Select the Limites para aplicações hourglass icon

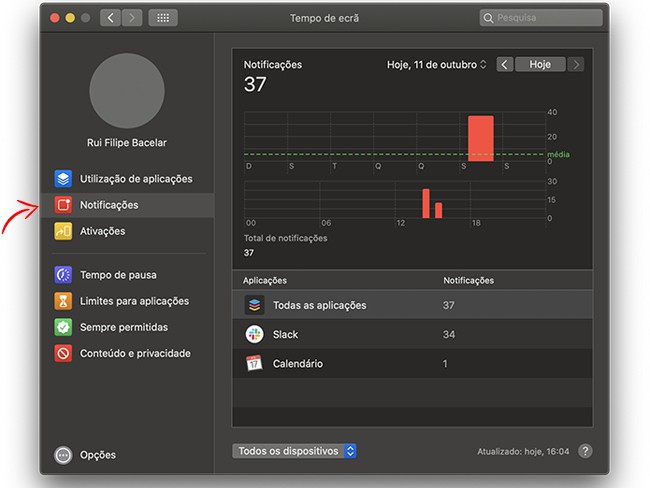pos(63,301)
